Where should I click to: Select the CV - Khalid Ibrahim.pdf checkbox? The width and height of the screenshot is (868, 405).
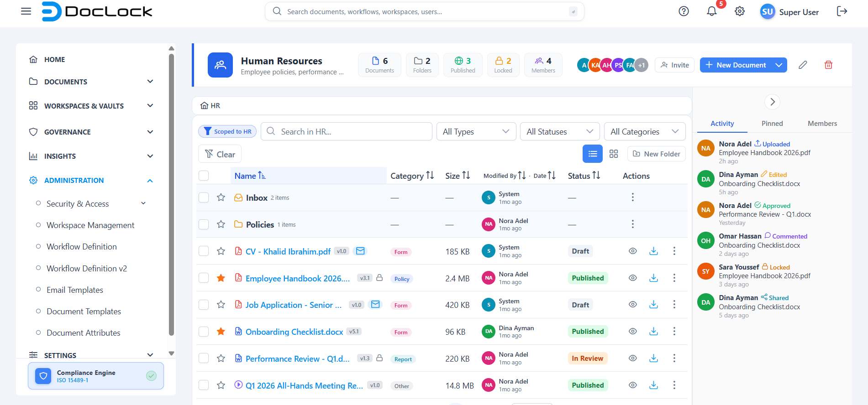click(x=204, y=251)
